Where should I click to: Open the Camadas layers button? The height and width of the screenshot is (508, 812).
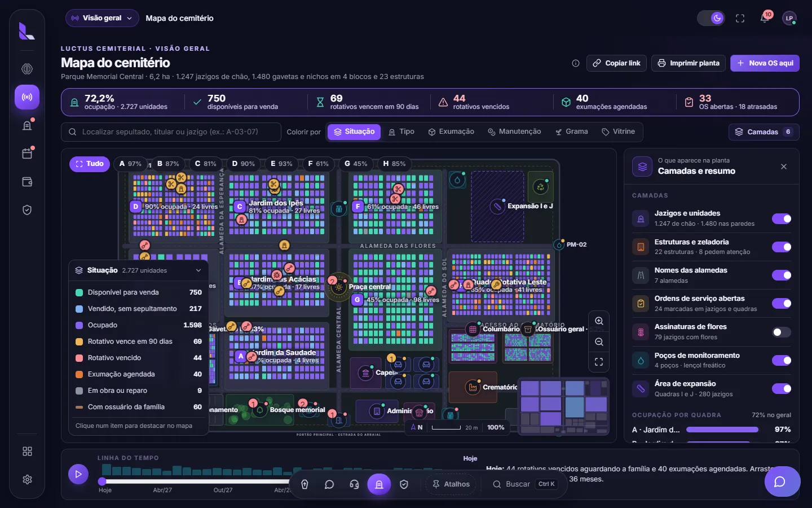pyautogui.click(x=764, y=132)
